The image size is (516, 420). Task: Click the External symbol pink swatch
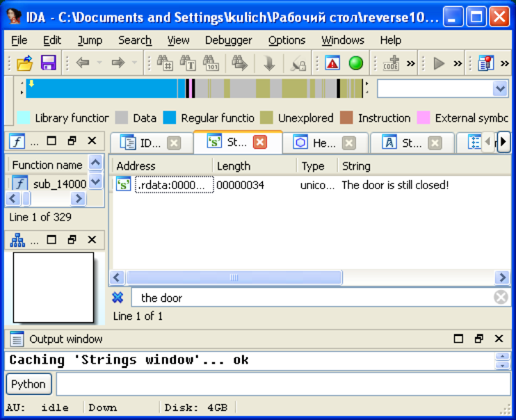click(x=424, y=118)
